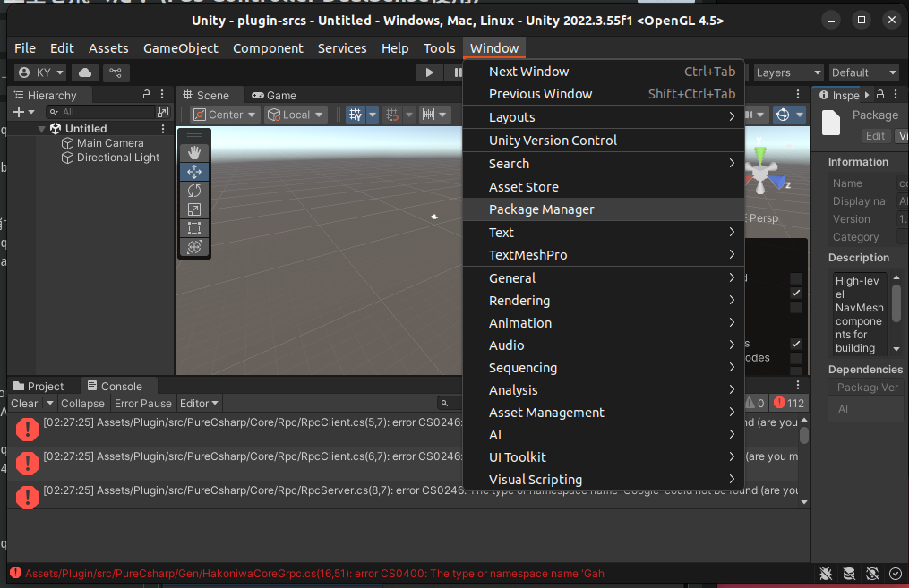Select Main Camera in Hierarchy
The height and width of the screenshot is (588, 909).
click(110, 142)
